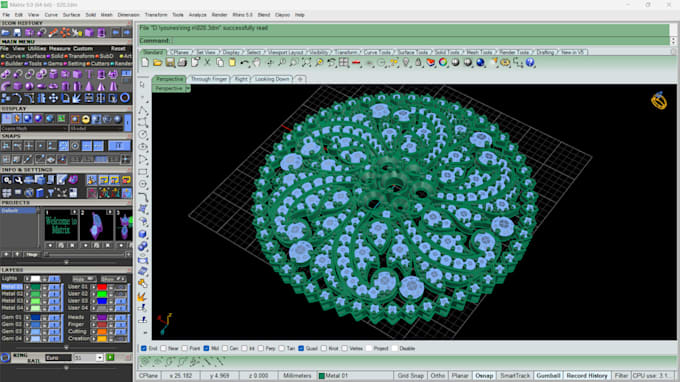Viewport: 680px width, 382px height.
Task: Click the color wheel icon in toolbar
Action: click(x=443, y=63)
